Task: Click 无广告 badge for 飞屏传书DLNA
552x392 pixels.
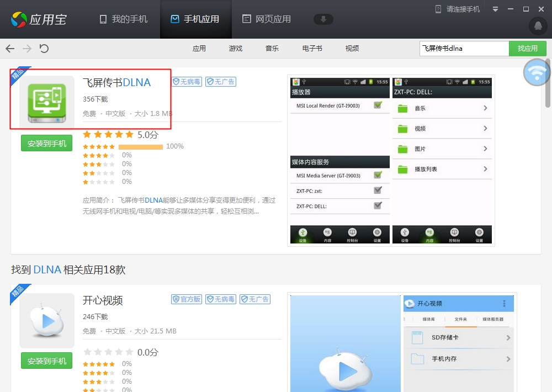Action: [x=221, y=82]
